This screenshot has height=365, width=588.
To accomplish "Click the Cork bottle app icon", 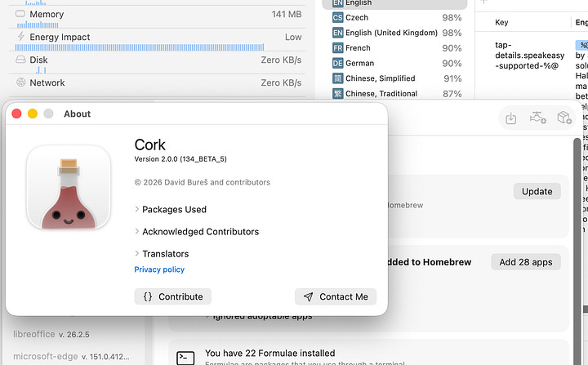I will pos(69,187).
